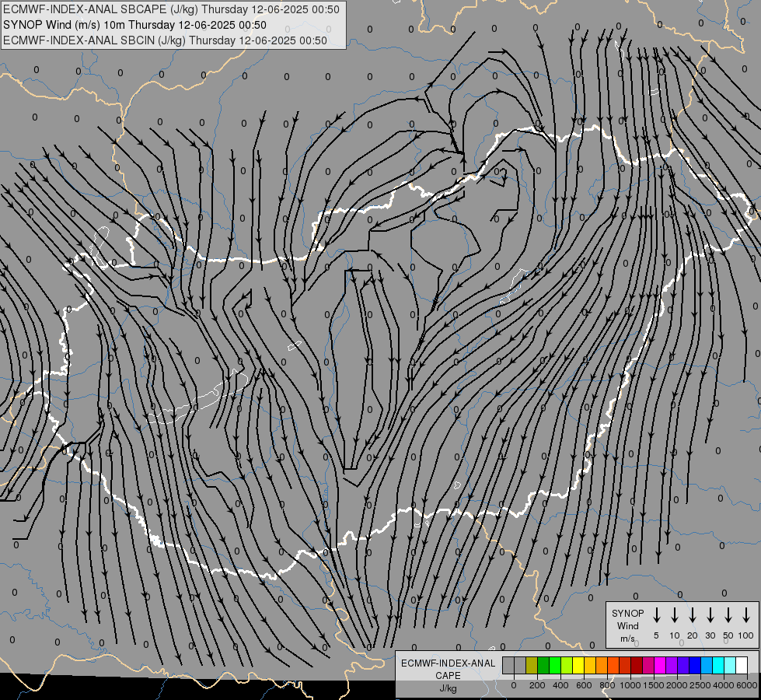Viewport: 761px width, 700px height.
Task: Click the 800 tick on CAPE scale
Action: pos(607,685)
